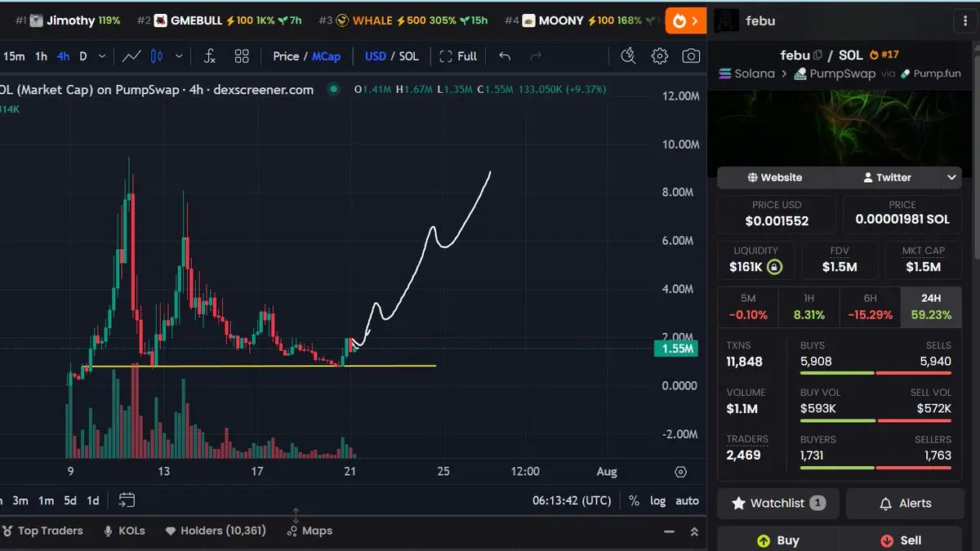The width and height of the screenshot is (980, 551).
Task: Switch chart currency to SOL
Action: 409,56
